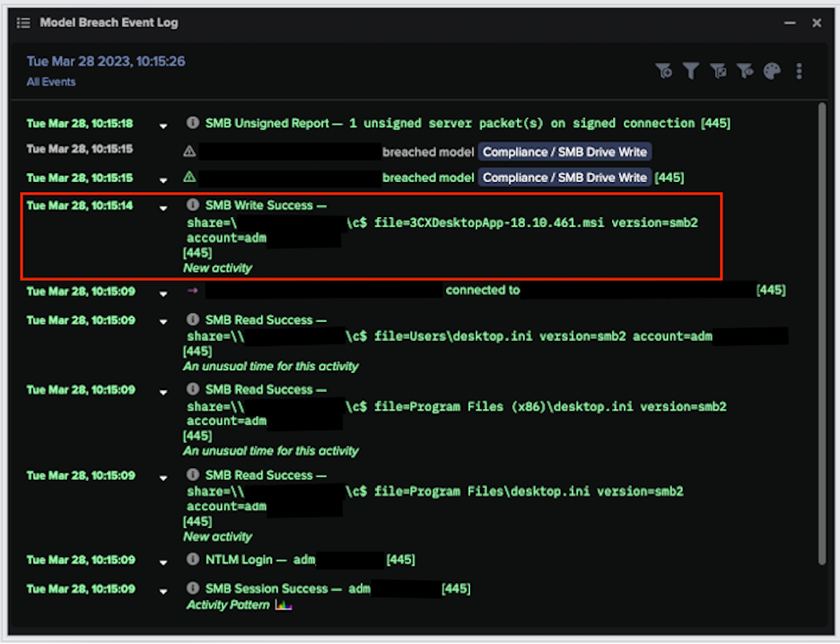Open the add filter icon in the toolbar
840x644 pixels.
point(664,71)
